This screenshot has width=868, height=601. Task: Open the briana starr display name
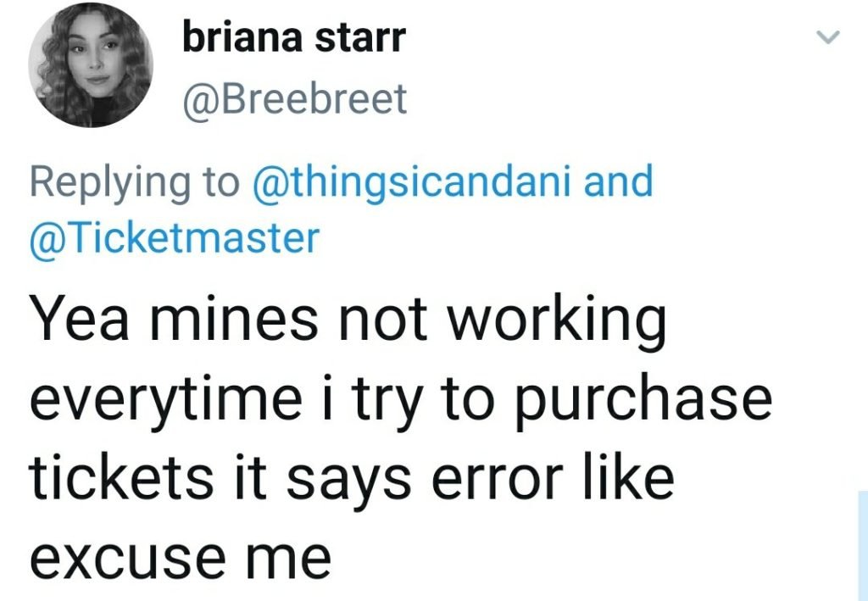point(294,40)
